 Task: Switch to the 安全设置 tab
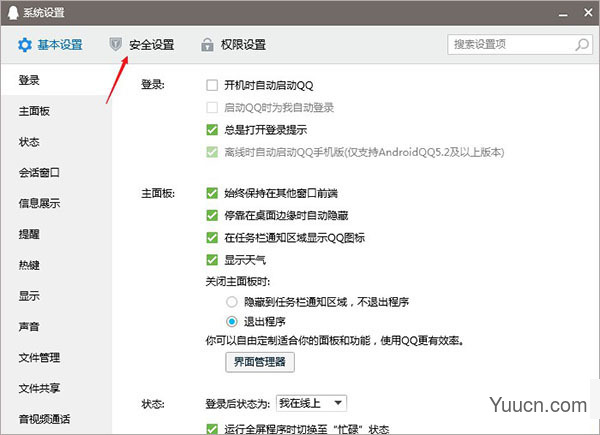pos(142,45)
